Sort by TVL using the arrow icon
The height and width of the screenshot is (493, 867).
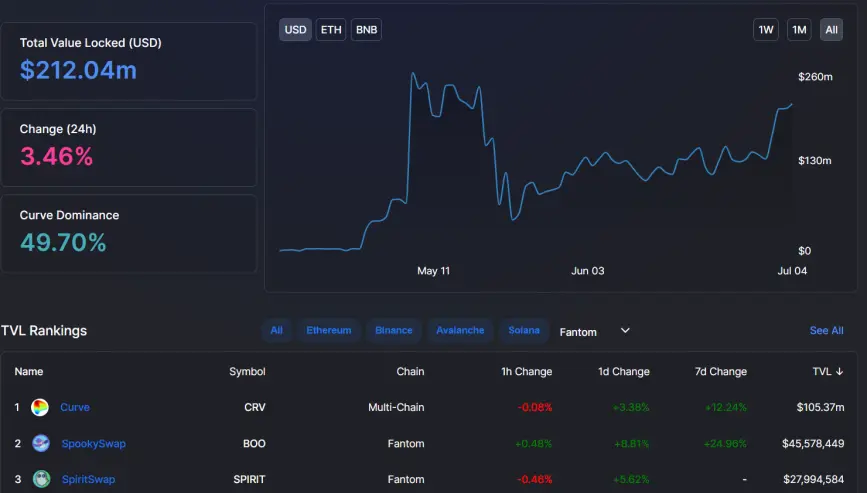(x=839, y=371)
